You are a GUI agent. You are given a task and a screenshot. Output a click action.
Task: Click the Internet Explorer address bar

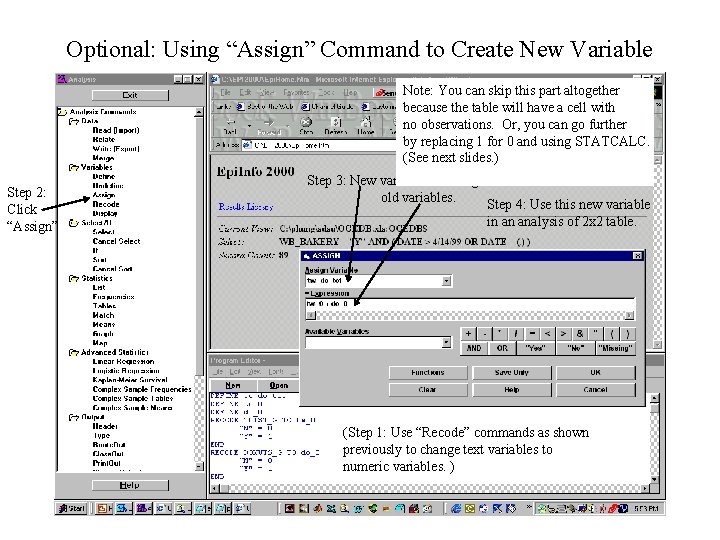(321, 145)
